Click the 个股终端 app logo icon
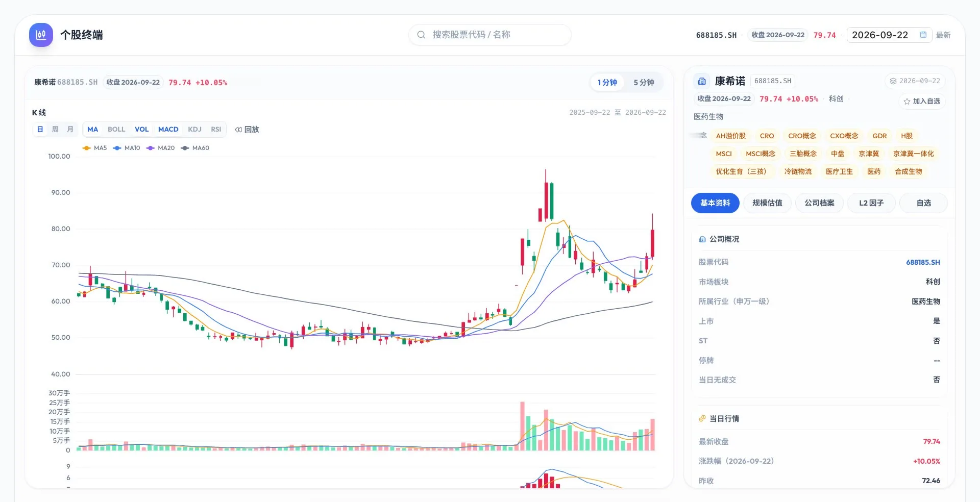Image resolution: width=980 pixels, height=502 pixels. point(41,35)
